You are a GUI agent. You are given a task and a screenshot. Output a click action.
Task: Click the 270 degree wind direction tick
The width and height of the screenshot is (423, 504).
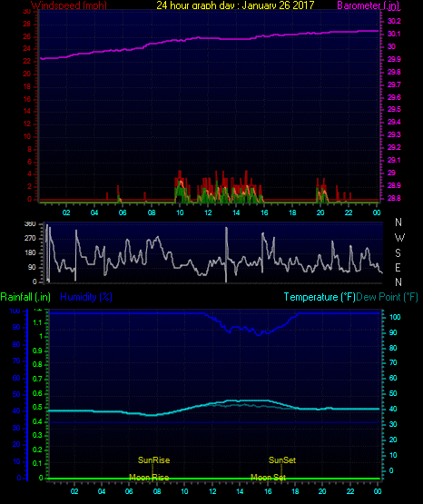(x=30, y=239)
